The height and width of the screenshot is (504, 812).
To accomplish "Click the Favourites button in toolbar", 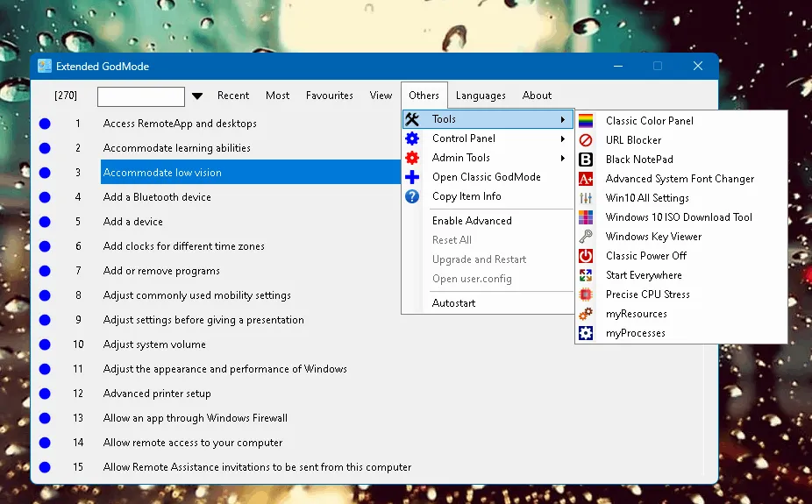I will 330,96.
